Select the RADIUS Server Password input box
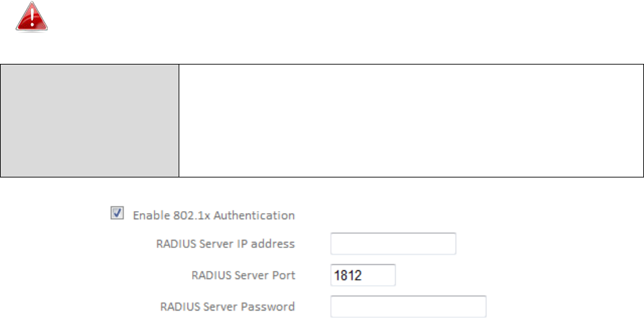The height and width of the screenshot is (322, 644). 408,307
